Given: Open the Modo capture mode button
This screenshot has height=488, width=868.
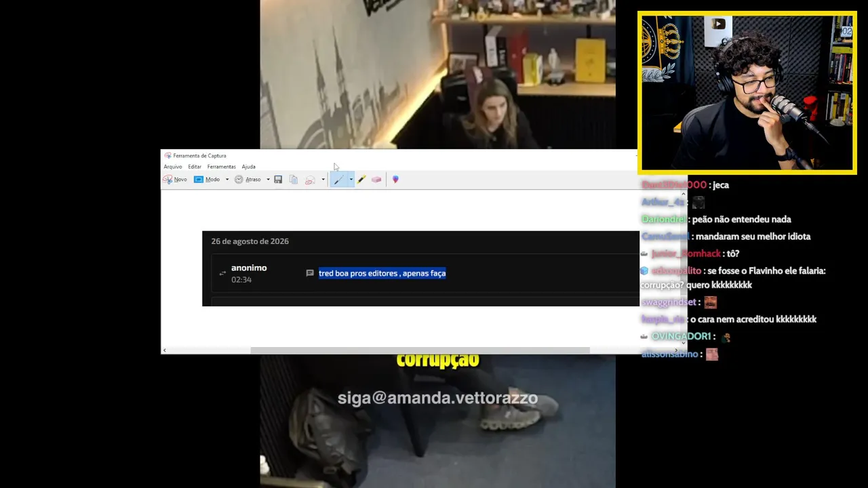Looking at the screenshot, I should pos(208,180).
